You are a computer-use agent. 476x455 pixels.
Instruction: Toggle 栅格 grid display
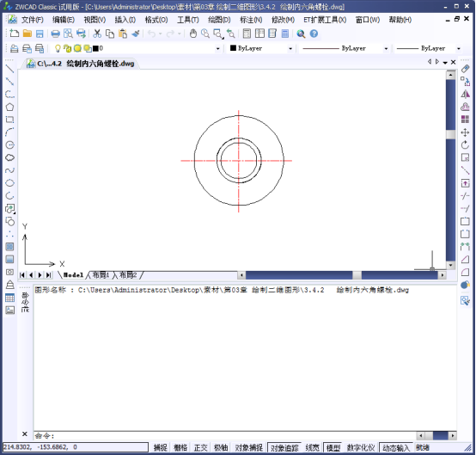coord(180,447)
